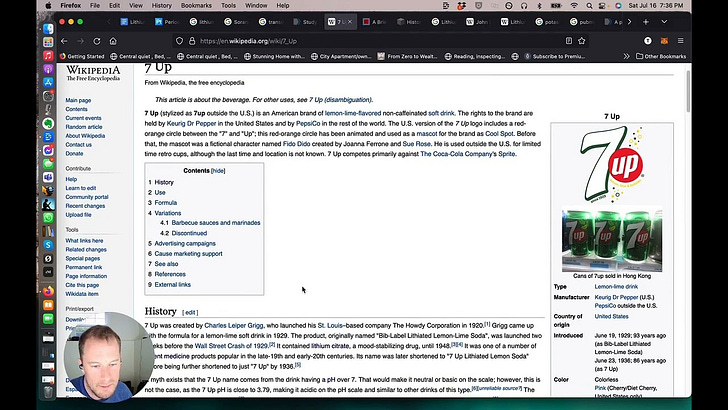Go back with the browser back arrow
The image size is (728, 410).
[64, 41]
